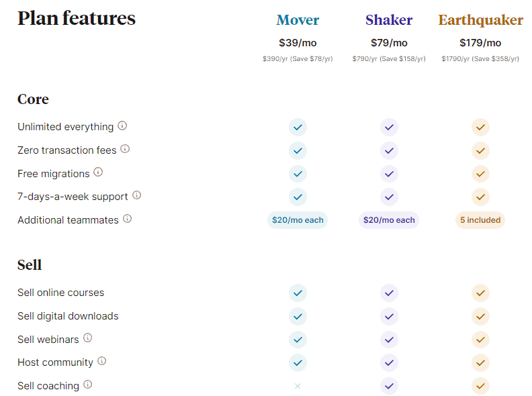Click the Sell digital downloads feature label
The height and width of the screenshot is (396, 532).
[x=68, y=316]
